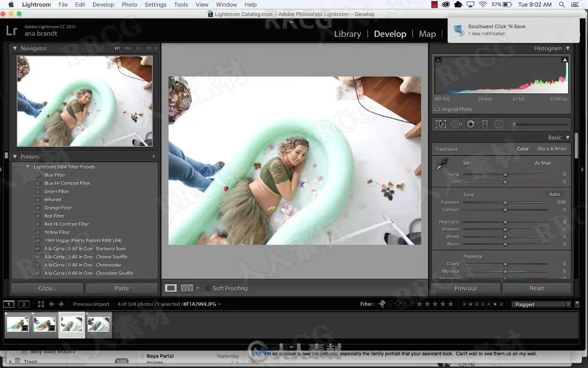Select the Graduated Filter tool
The width and height of the screenshot is (588, 368).
click(x=485, y=124)
